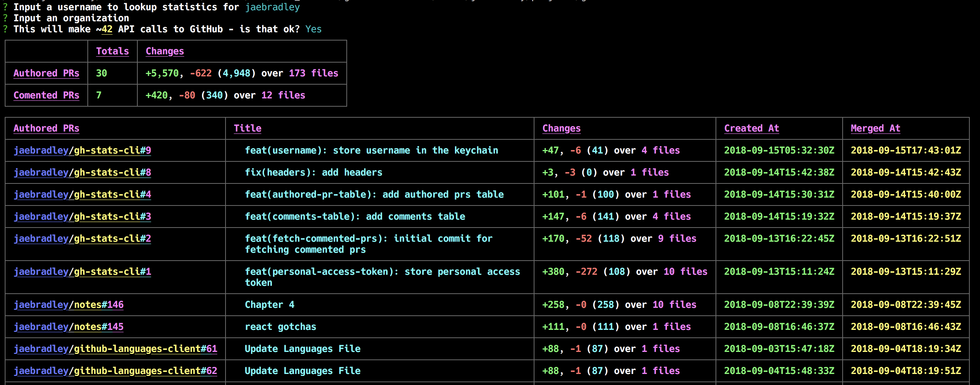Click changes '+147, -6 (141) over 4 files'
Screen dimensions: 980x385
617,217
